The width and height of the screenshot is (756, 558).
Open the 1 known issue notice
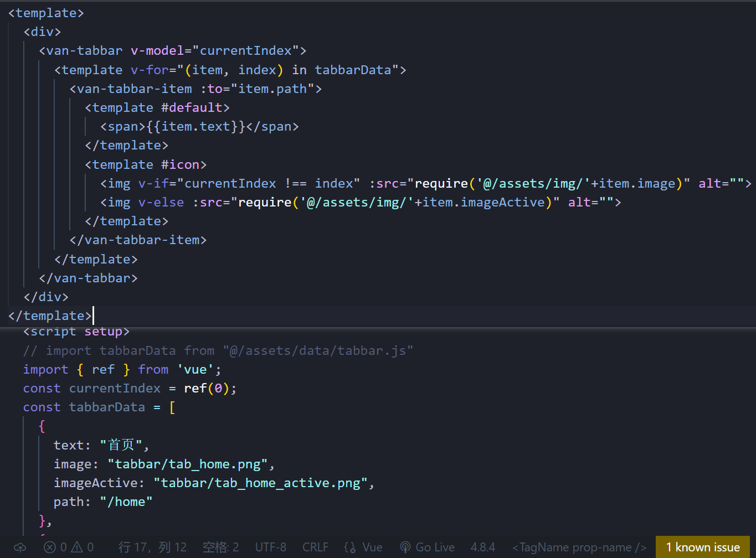pos(703,547)
